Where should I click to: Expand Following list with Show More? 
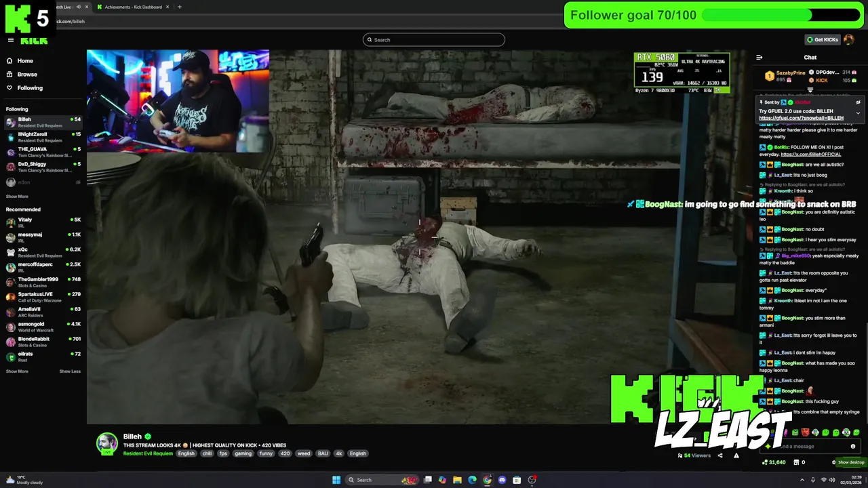(17, 197)
